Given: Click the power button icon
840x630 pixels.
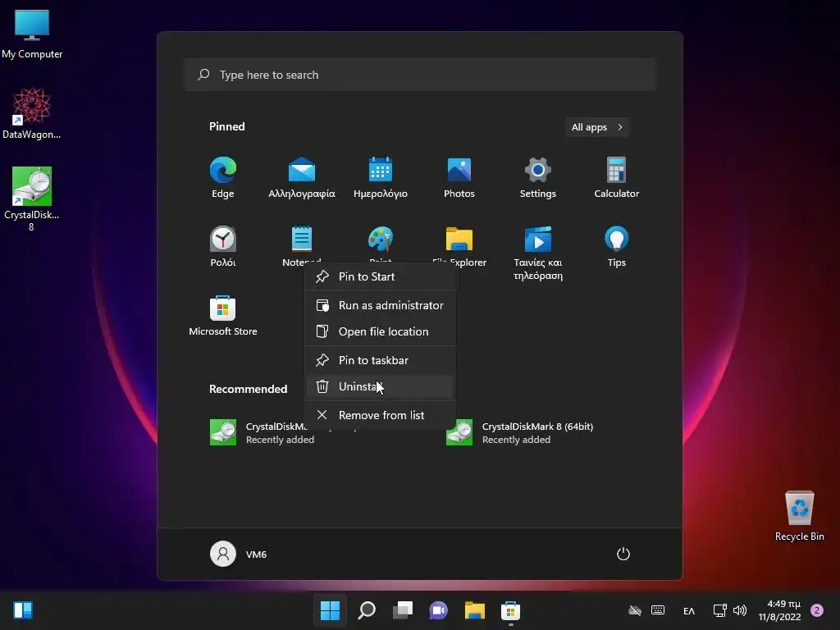Looking at the screenshot, I should [623, 554].
